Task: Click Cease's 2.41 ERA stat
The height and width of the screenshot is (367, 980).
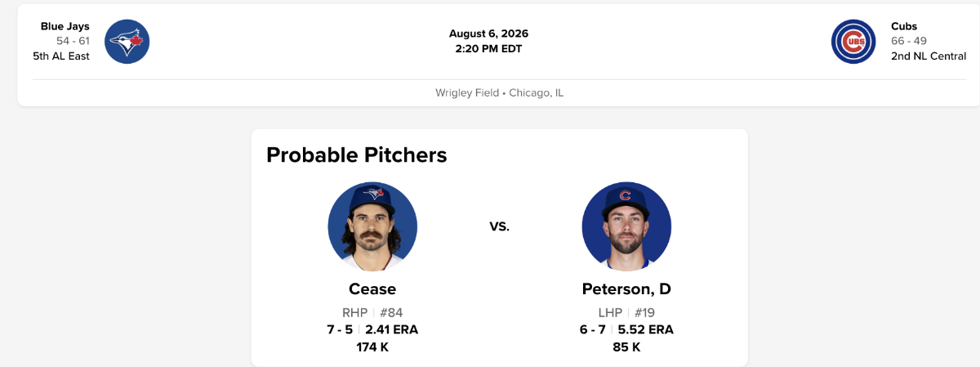Action: point(391,329)
